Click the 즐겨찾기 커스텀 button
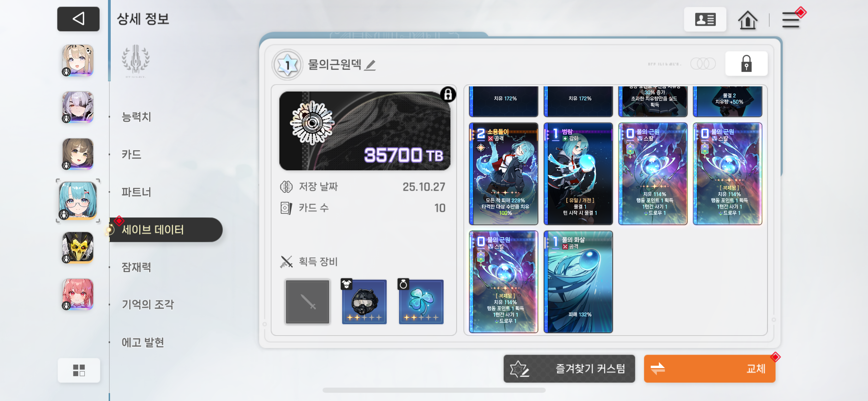 pos(569,369)
